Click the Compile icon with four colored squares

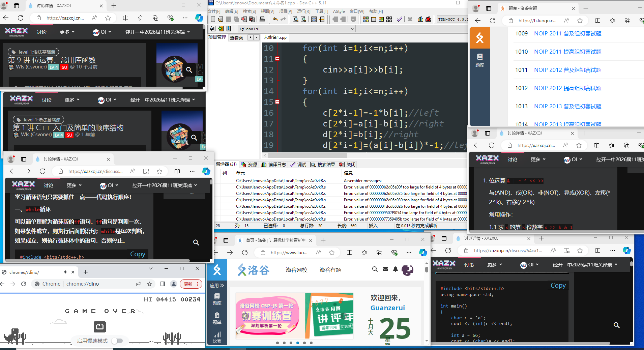coord(366,19)
